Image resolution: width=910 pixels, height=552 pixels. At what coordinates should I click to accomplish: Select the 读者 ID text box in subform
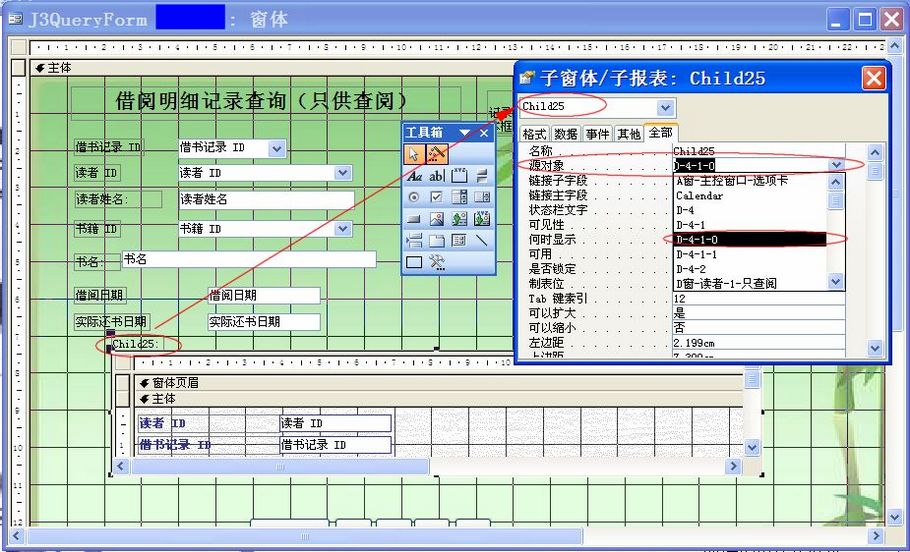point(335,424)
